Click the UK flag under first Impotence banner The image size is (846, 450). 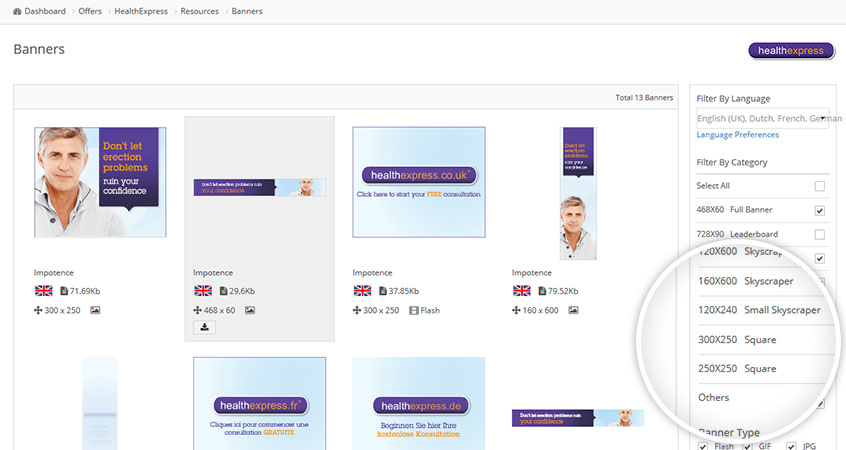pyautogui.click(x=43, y=291)
